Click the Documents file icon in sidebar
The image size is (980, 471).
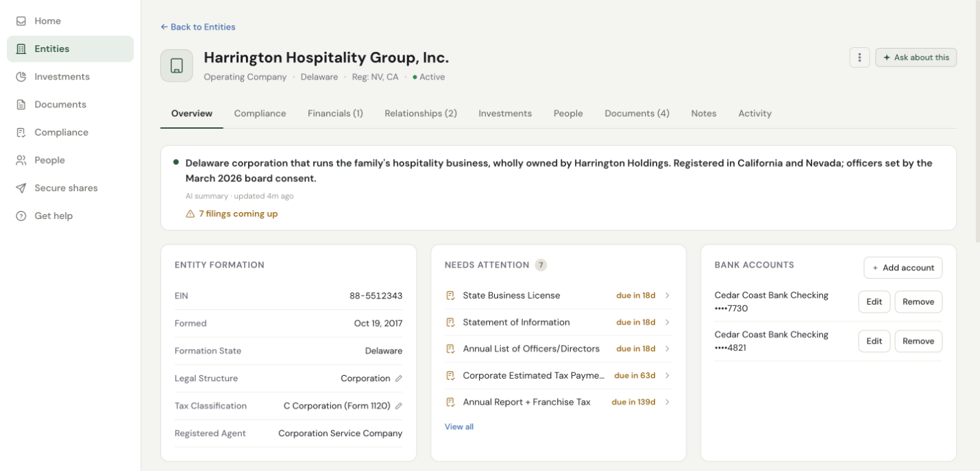[21, 105]
